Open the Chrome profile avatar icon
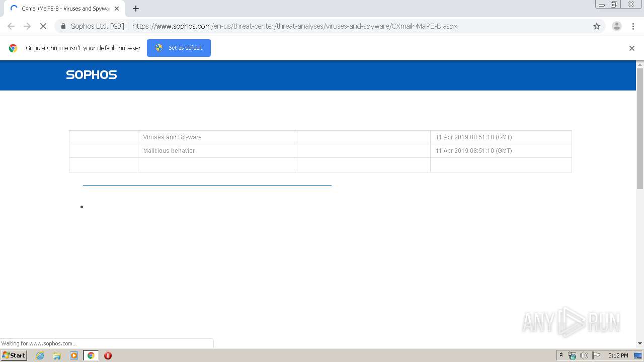Image resolution: width=644 pixels, height=362 pixels. [616, 26]
